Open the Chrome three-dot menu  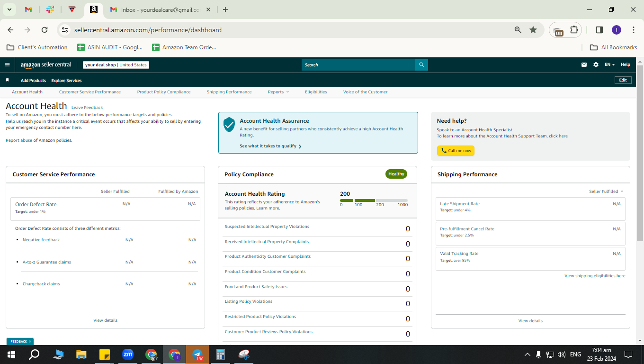click(x=634, y=30)
